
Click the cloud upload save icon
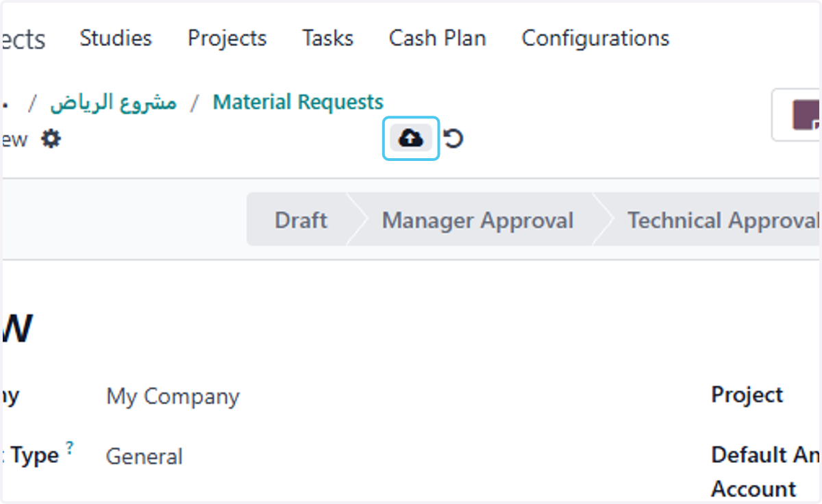410,139
